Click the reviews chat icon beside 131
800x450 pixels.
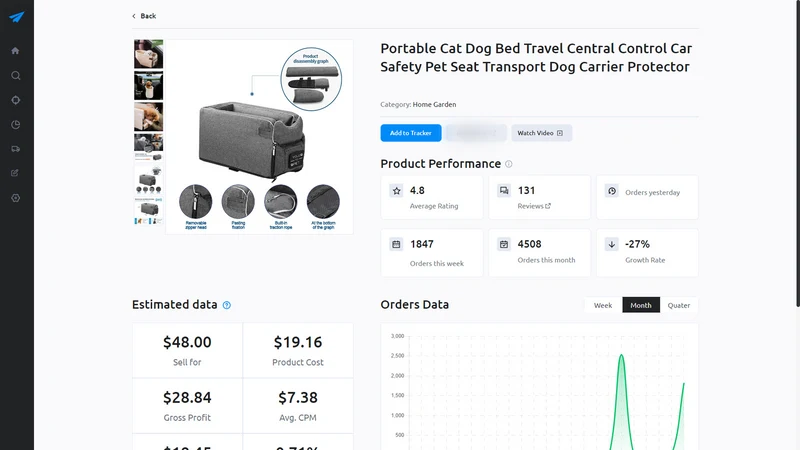point(504,191)
